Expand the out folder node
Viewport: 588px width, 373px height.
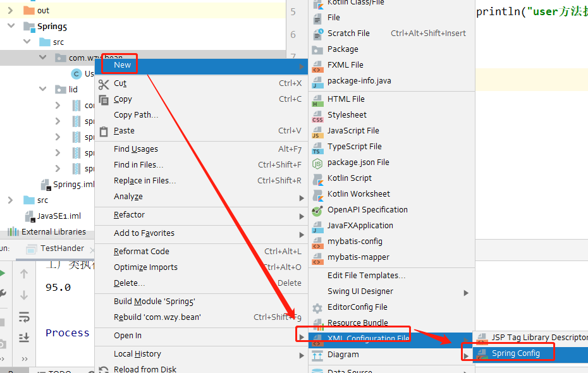pos(11,11)
